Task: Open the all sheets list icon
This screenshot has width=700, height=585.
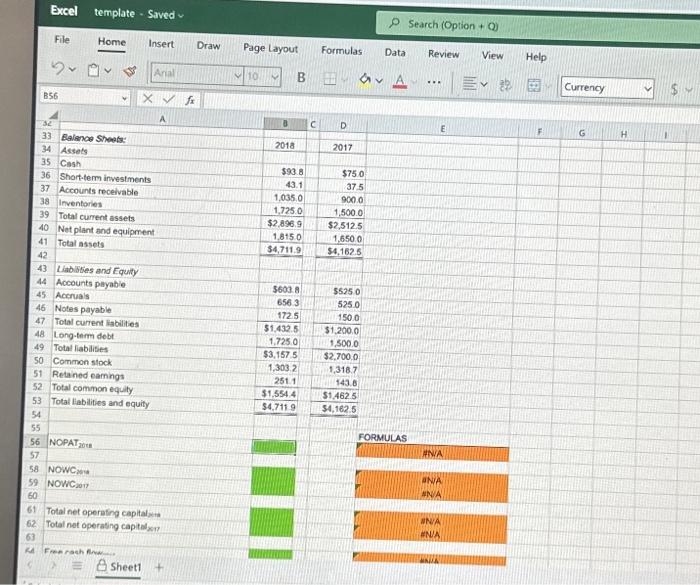Action: [77, 566]
